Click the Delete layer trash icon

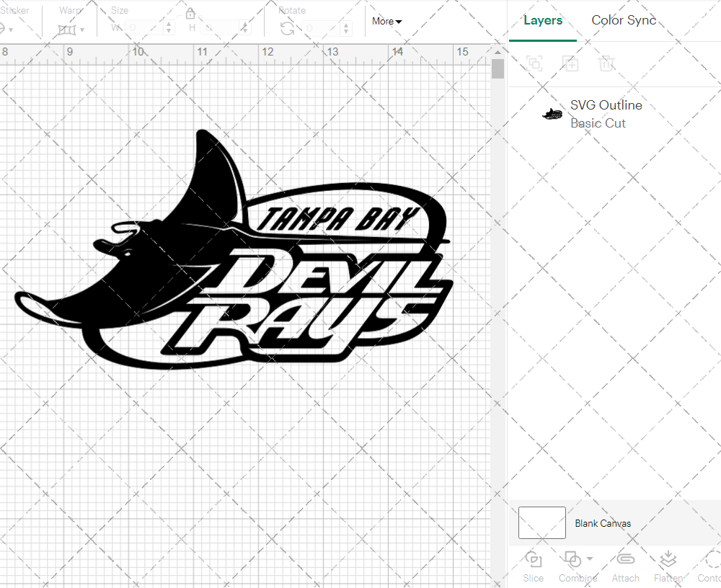[606, 63]
